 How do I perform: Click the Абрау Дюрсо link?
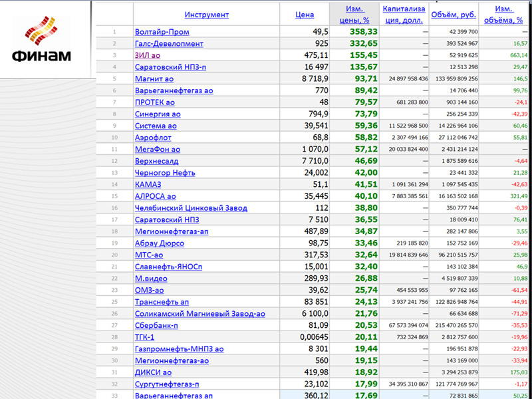point(159,243)
